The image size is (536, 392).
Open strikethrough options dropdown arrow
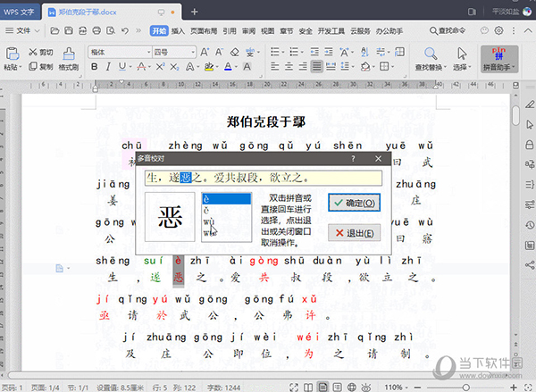tap(150, 67)
